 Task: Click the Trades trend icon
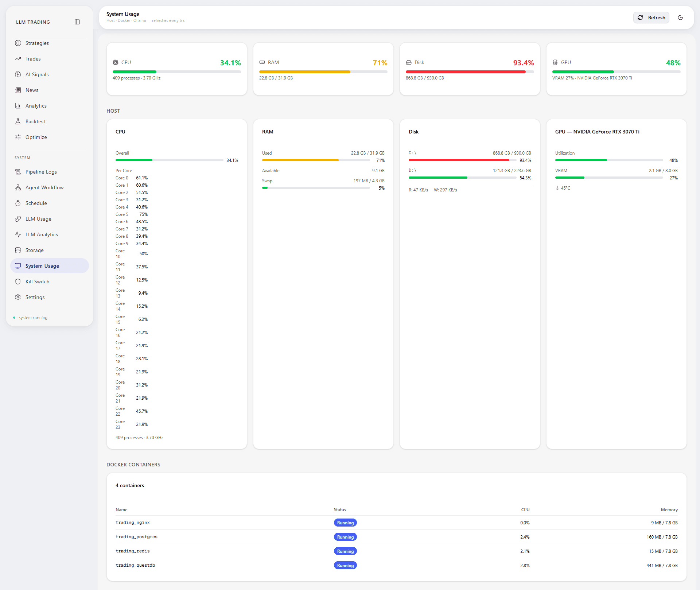click(x=18, y=59)
